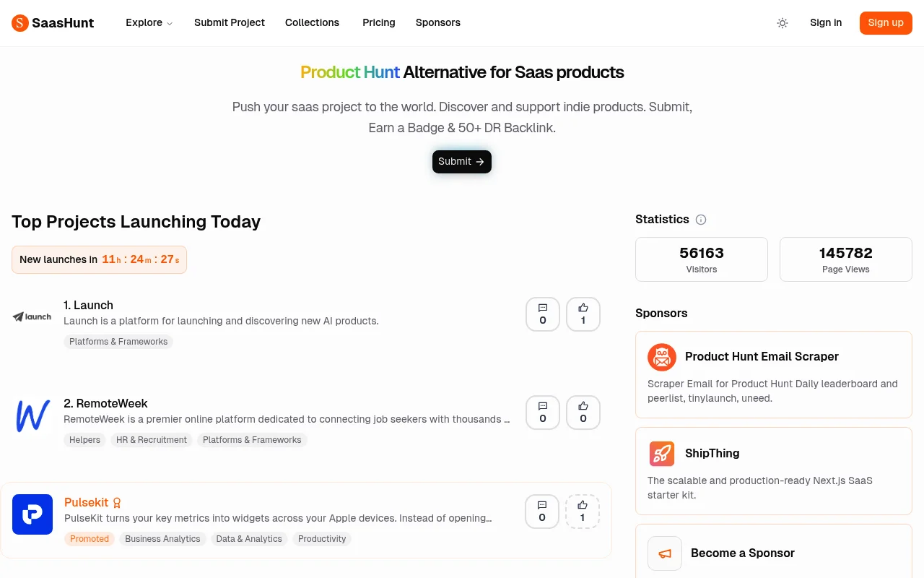Open comments for the Pulsekit project
This screenshot has height=578, width=924.
(x=541, y=512)
